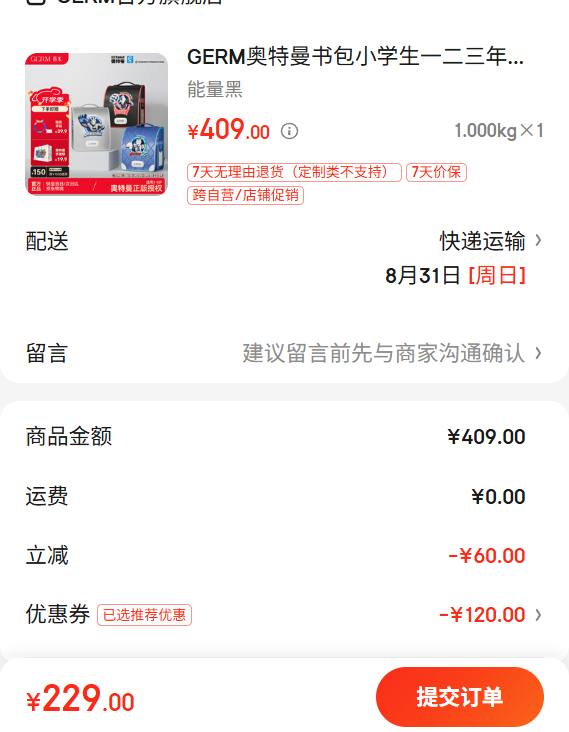Expand the 快递运输 delivery option chevron
Screen dimensions: 569x732
[x=539, y=240]
